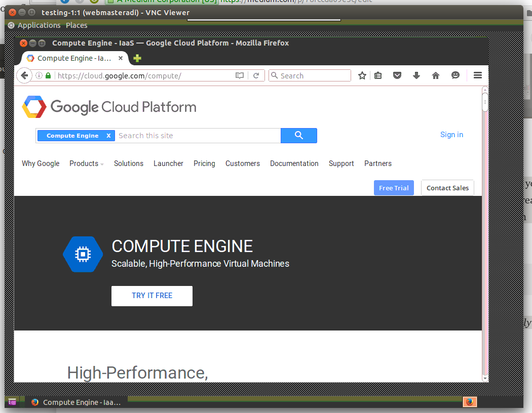Image resolution: width=532 pixels, height=413 pixels.
Task: Remove Compute Engine filter with X
Action: (x=108, y=136)
